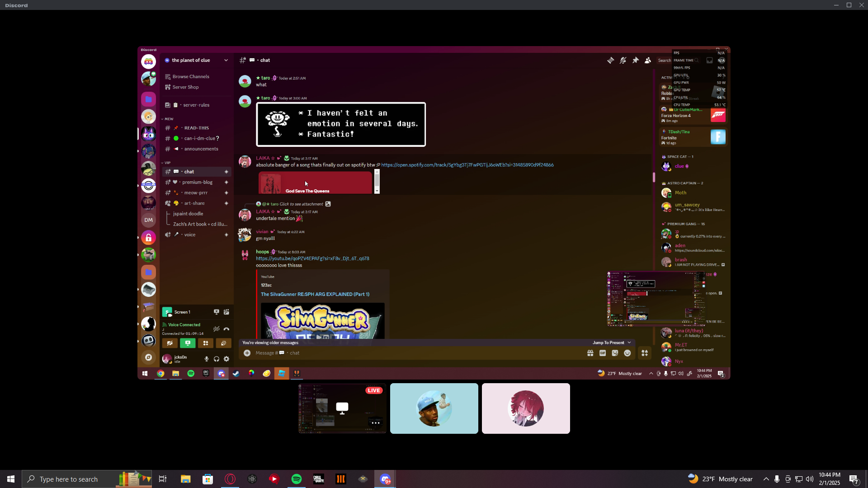Open the emoji picker in message bar
The image size is (868, 488).
627,353
